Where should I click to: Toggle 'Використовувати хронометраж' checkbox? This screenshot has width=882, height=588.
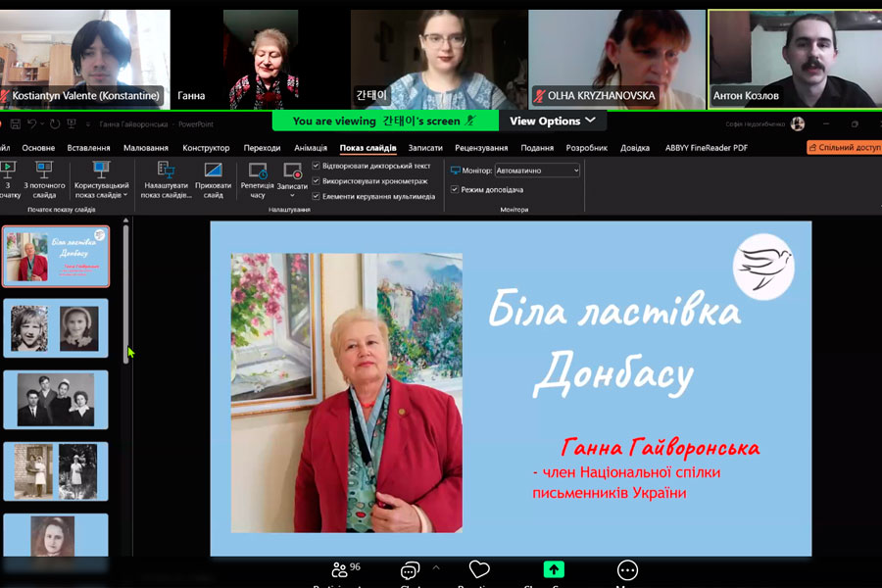316,181
